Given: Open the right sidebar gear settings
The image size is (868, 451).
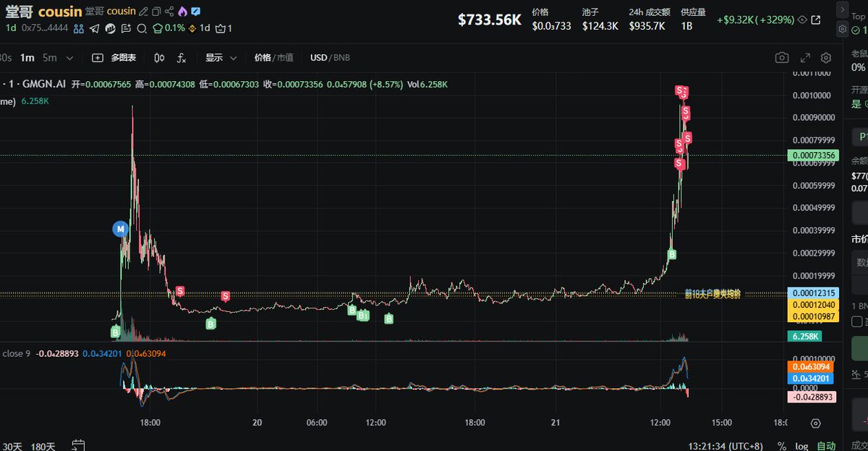Looking at the screenshot, I should pos(842,29).
